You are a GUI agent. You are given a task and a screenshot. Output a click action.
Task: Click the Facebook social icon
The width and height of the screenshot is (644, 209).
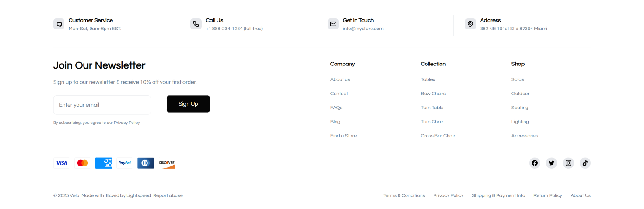(535, 163)
